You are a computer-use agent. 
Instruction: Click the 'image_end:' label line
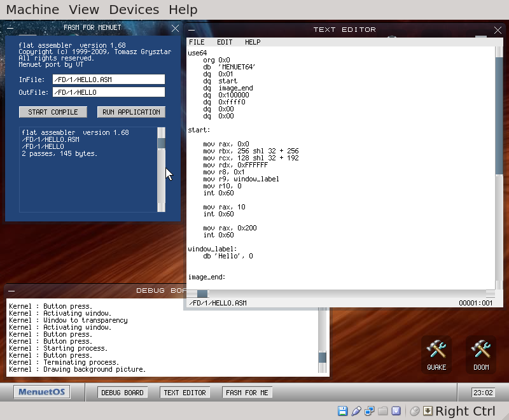pyautogui.click(x=206, y=277)
